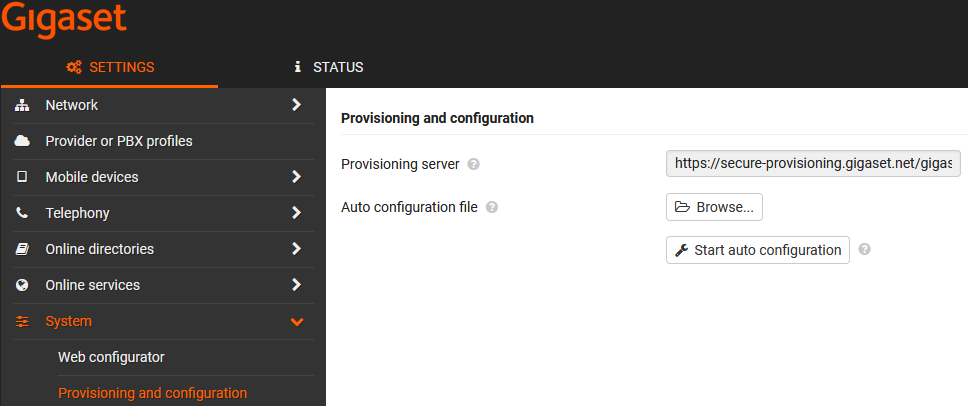This screenshot has width=968, height=406.
Task: Click the Browse... button
Action: [714, 207]
